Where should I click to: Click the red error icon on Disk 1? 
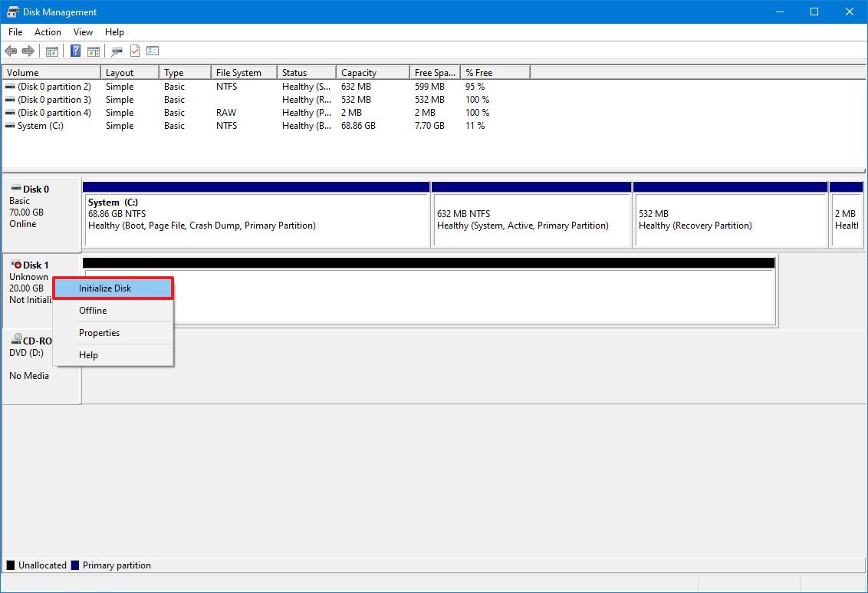(x=18, y=265)
